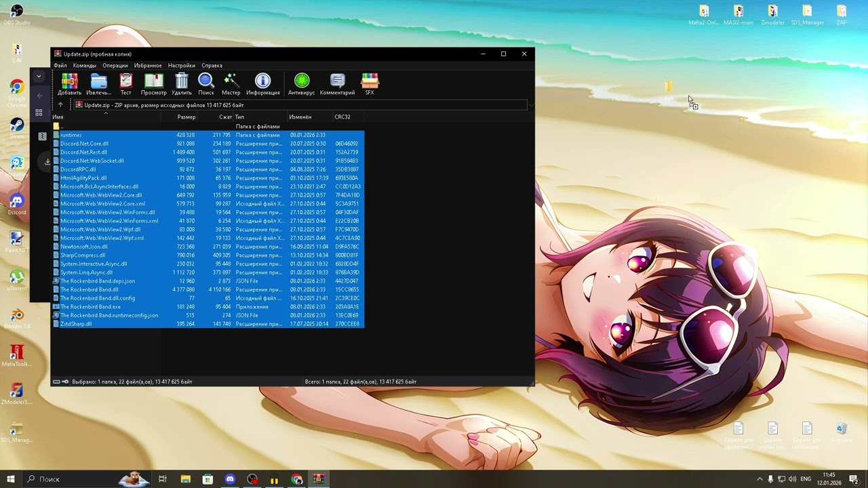Expand the chevron dropdown behind WinRAR window
Image resolution: width=868 pixels, height=488 pixels.
pos(39,77)
